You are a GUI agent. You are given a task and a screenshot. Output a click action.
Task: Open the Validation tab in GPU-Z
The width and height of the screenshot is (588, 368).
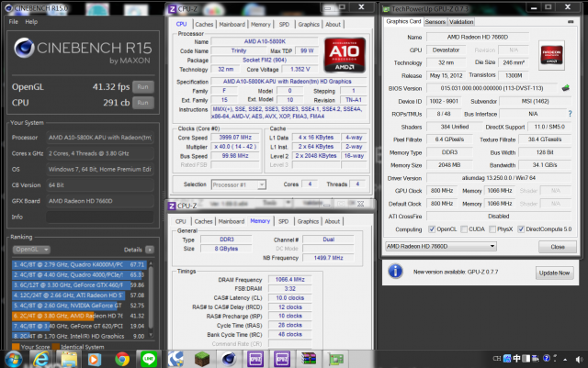[461, 22]
